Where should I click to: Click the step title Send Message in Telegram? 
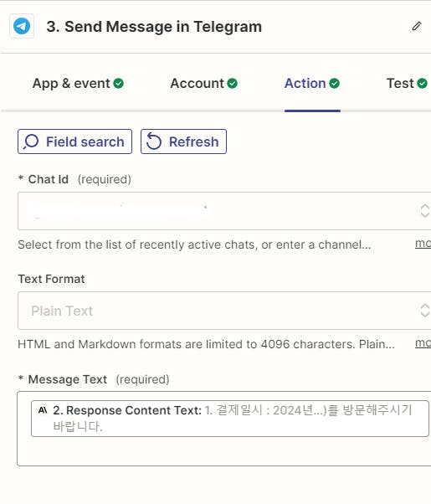(x=154, y=27)
